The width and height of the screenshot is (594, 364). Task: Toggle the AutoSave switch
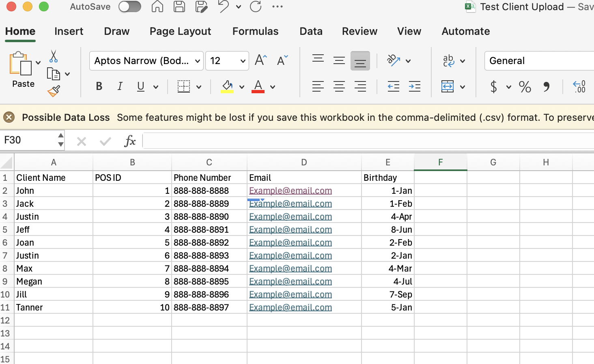[x=130, y=7]
